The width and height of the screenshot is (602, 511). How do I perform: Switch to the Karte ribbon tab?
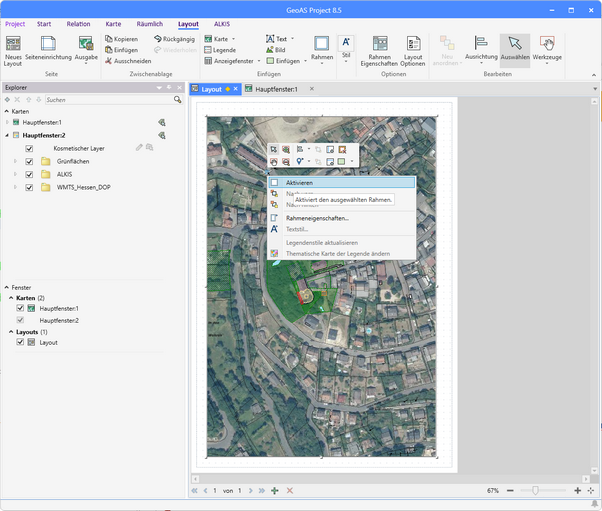[113, 24]
